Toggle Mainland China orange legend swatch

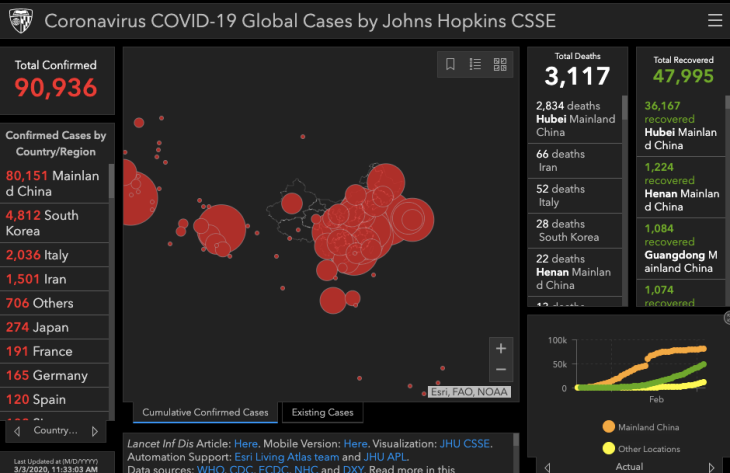(x=608, y=426)
